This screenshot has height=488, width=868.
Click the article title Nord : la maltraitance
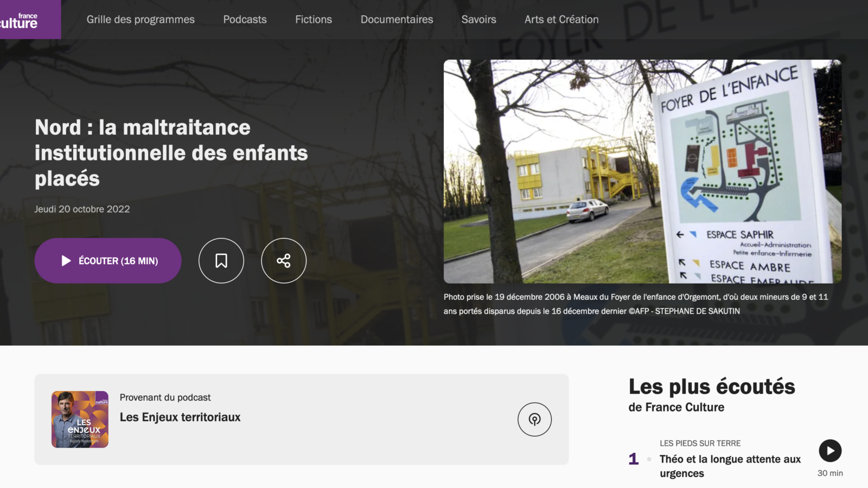pyautogui.click(x=171, y=153)
